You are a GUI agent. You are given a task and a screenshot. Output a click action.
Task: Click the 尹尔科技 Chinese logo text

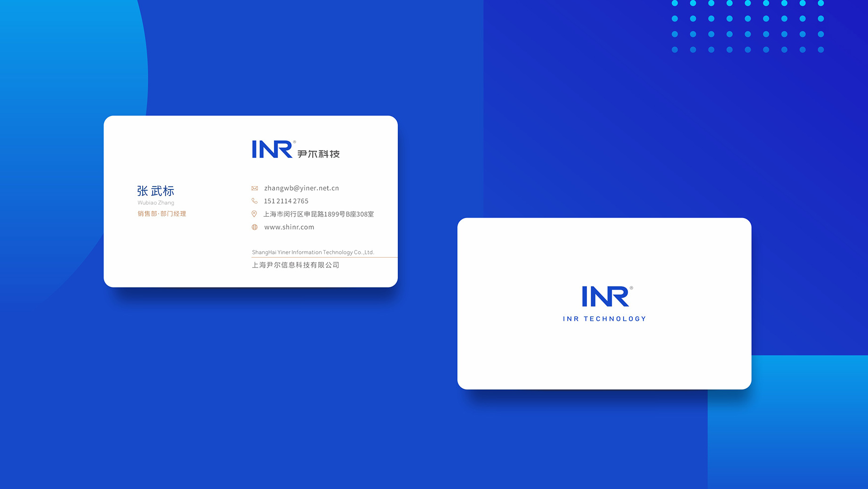[319, 154]
